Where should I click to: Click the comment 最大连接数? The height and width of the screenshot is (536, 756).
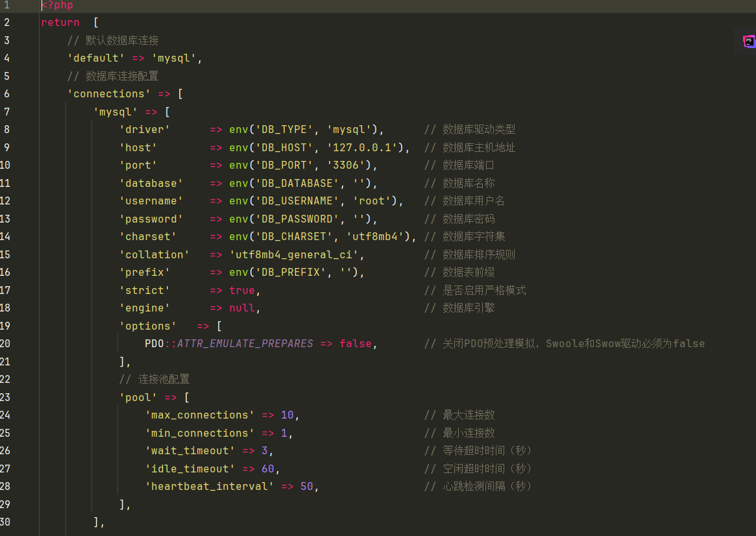(459, 415)
